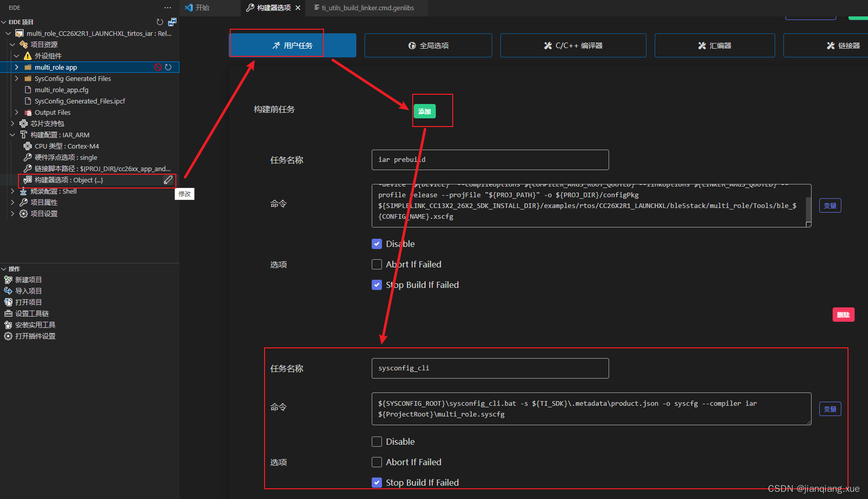Click the warning icon beside 外设组件
868x499 pixels.
coord(28,56)
